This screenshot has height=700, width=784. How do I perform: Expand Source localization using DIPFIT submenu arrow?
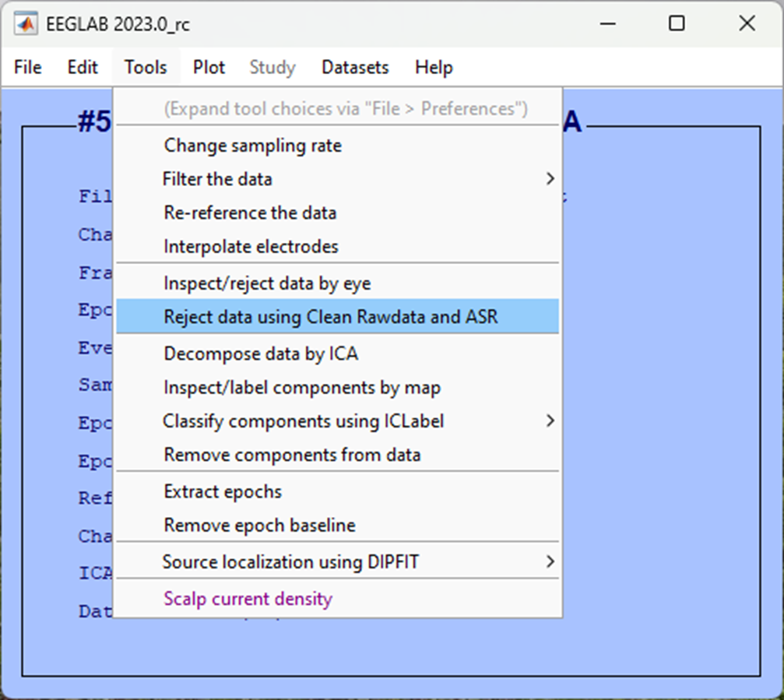point(550,561)
